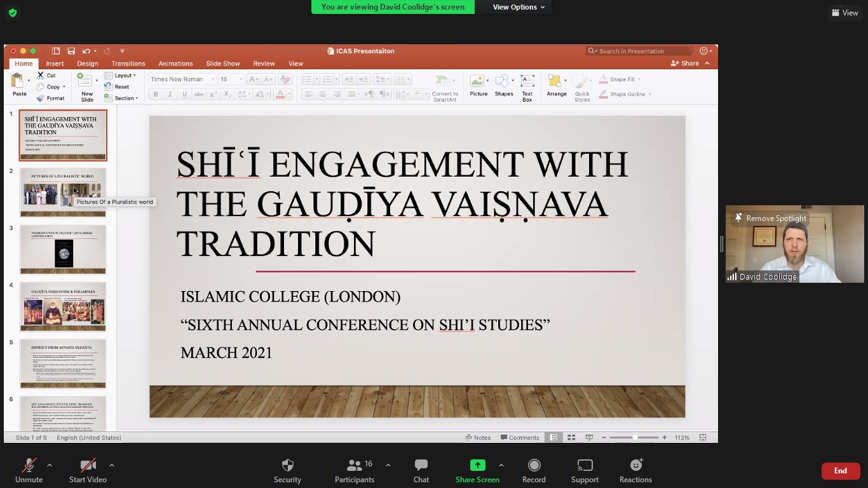This screenshot has height=488, width=868.
Task: Click the Format painter brush icon
Action: pos(41,98)
